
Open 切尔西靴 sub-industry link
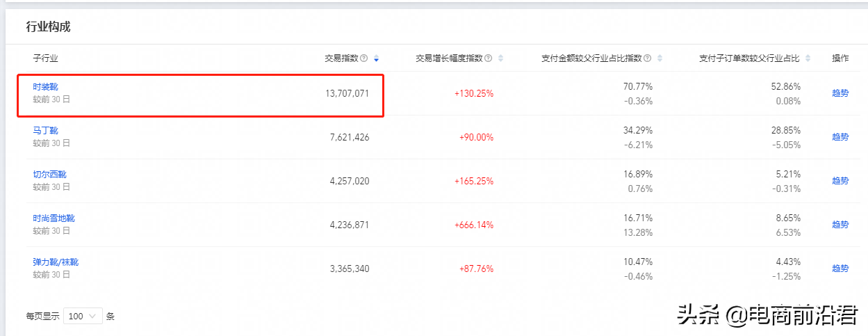click(50, 175)
